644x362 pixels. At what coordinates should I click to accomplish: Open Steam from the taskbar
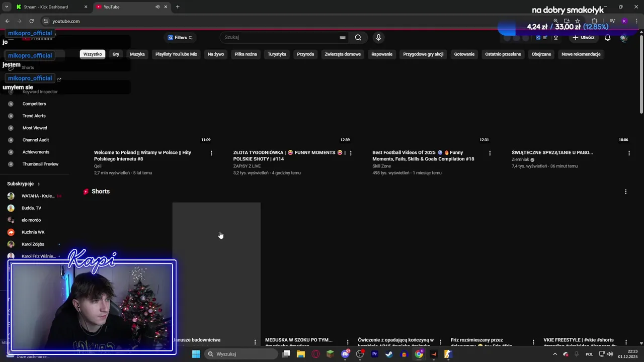click(389, 354)
